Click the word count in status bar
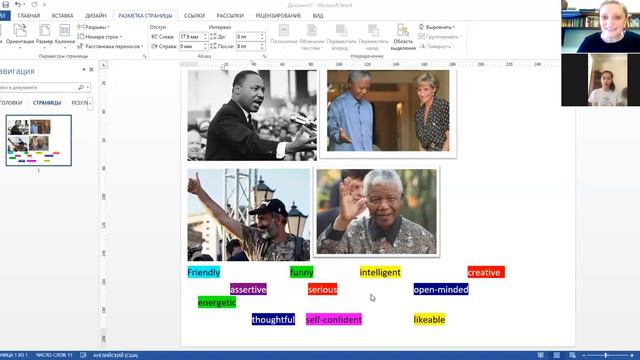Screen dimensions: 640x360 [53, 355]
